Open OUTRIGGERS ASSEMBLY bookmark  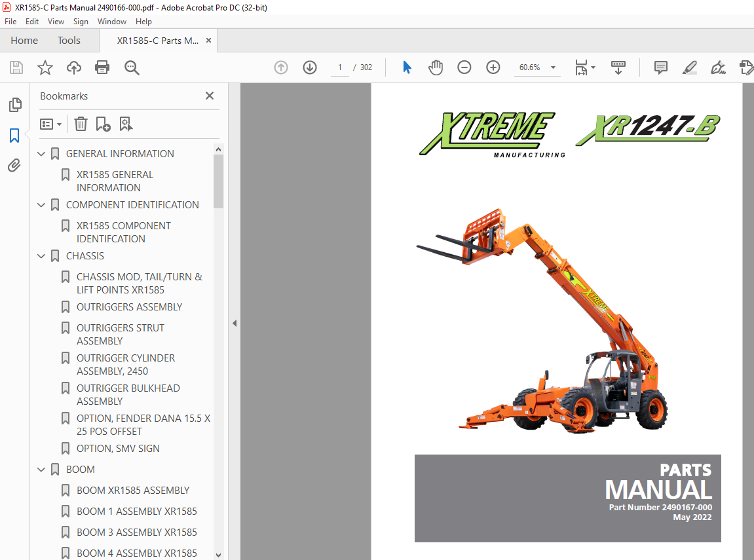tap(129, 307)
